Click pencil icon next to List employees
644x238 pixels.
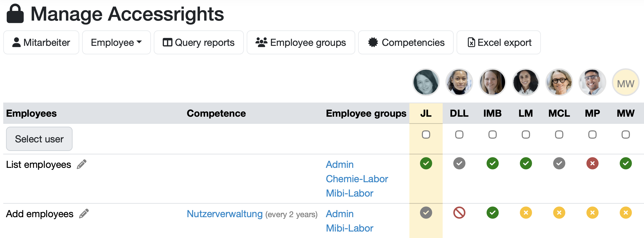coord(82,164)
